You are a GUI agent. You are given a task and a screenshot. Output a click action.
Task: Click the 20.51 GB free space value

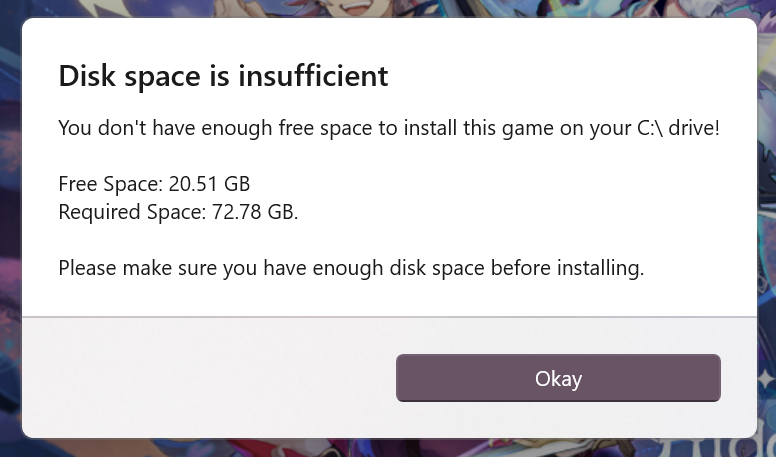tap(209, 184)
